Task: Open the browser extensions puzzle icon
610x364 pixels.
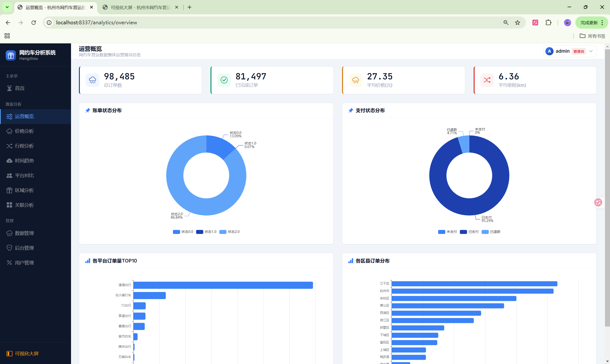Action: coord(548,23)
